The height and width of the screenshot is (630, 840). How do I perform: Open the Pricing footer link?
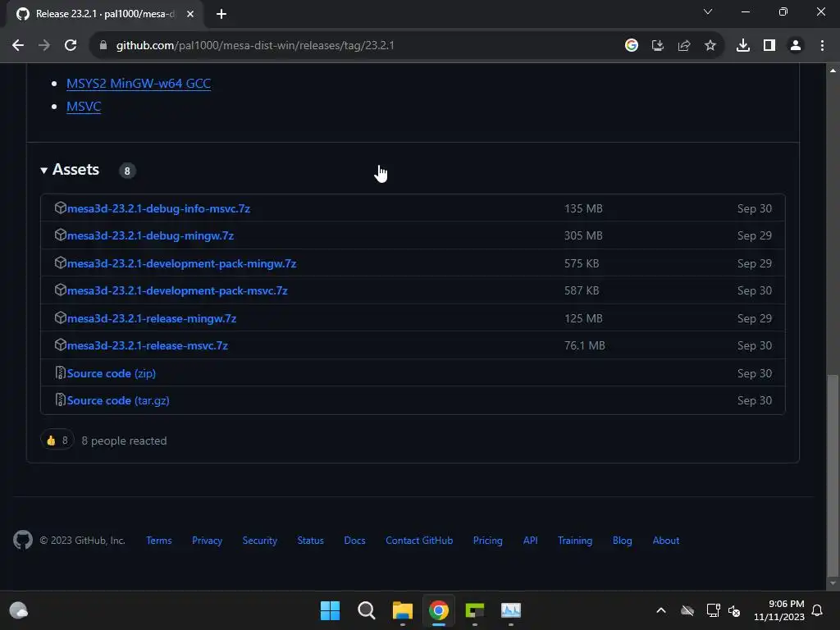tap(488, 541)
